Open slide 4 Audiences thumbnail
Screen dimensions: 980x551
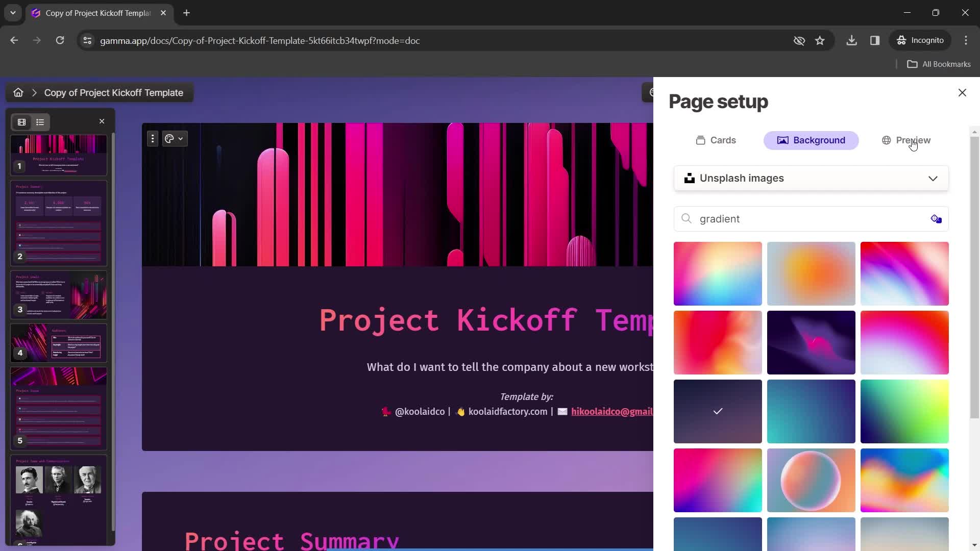click(x=59, y=343)
